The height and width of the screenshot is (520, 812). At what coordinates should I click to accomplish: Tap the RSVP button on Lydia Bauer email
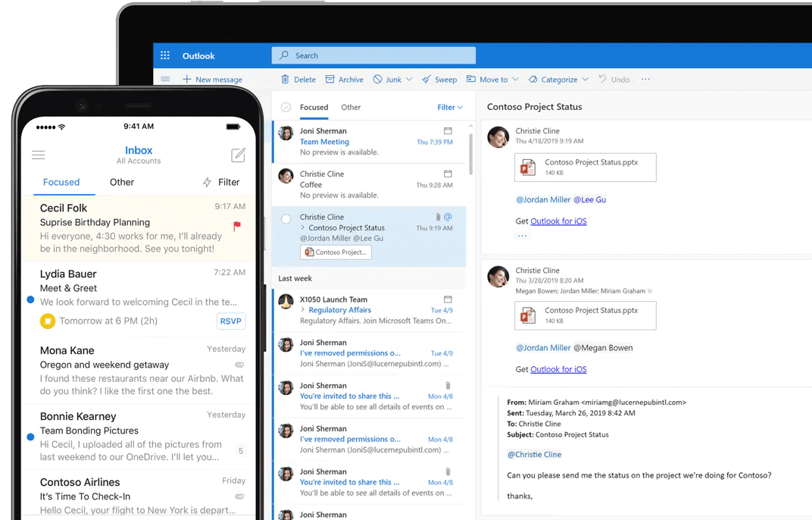[230, 321]
